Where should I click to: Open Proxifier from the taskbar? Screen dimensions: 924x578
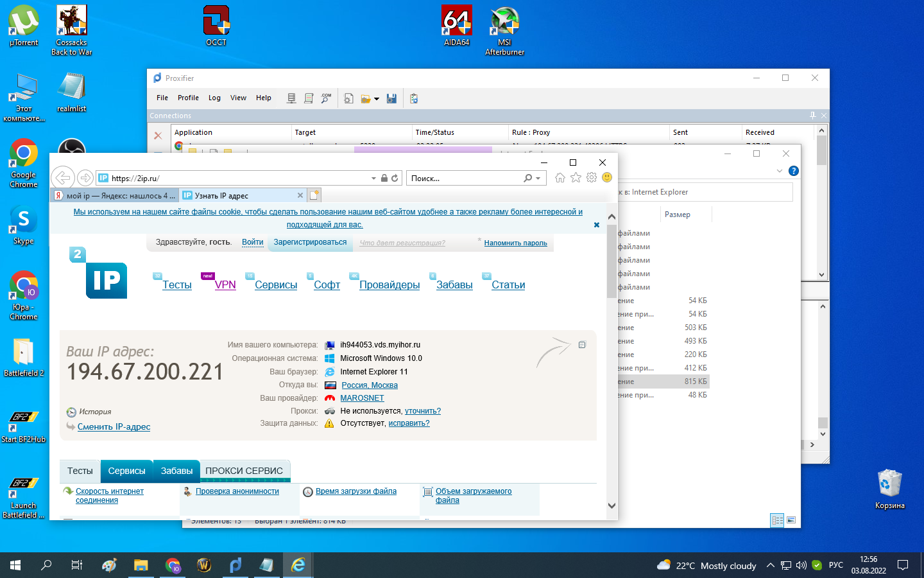tap(235, 565)
